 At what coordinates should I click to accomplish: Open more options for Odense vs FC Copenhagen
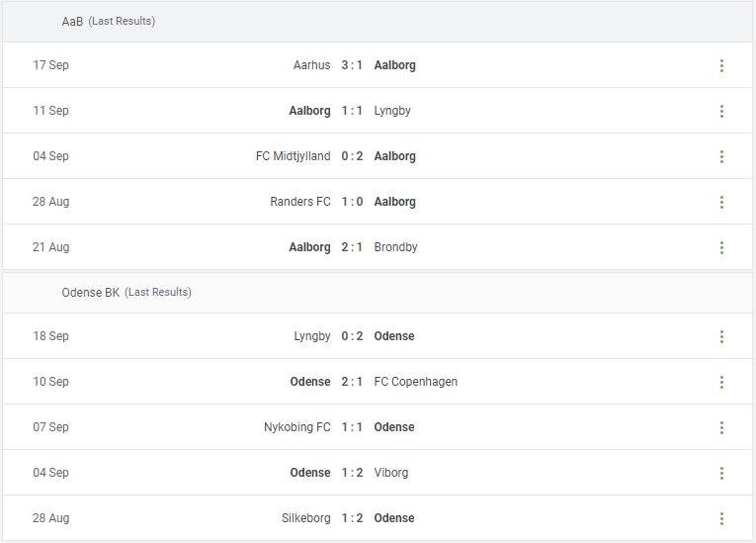coord(721,382)
